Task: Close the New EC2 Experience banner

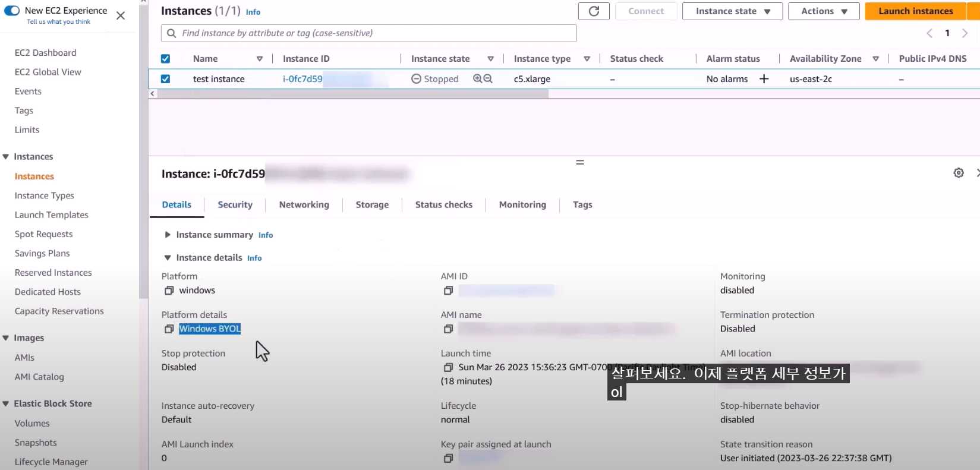Action: [121, 15]
